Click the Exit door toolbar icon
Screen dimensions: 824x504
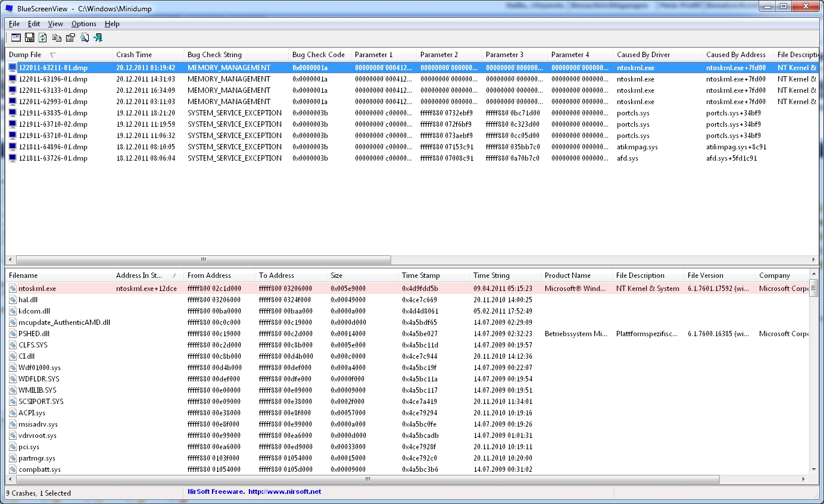(98, 38)
